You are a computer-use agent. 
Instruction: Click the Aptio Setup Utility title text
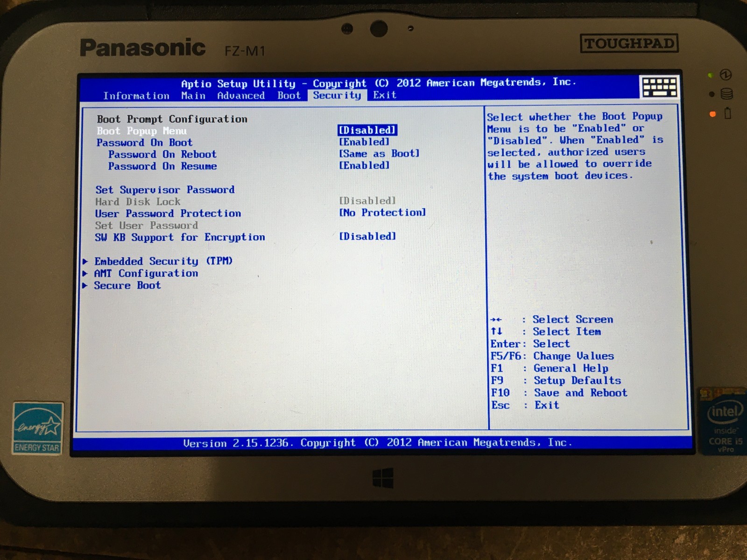379,83
